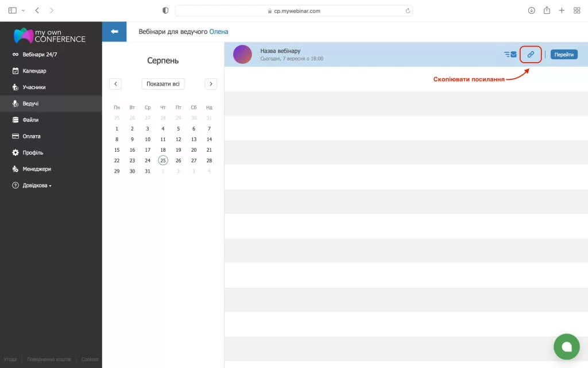Open the green chat support bubble
Image resolution: width=588 pixels, height=368 pixels.
pos(566,347)
